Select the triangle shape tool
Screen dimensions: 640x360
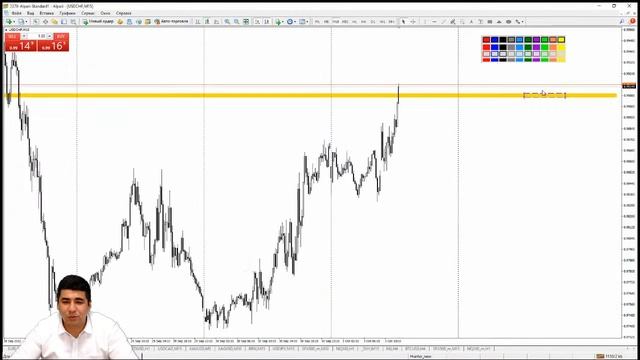pyautogui.click(x=499, y=22)
